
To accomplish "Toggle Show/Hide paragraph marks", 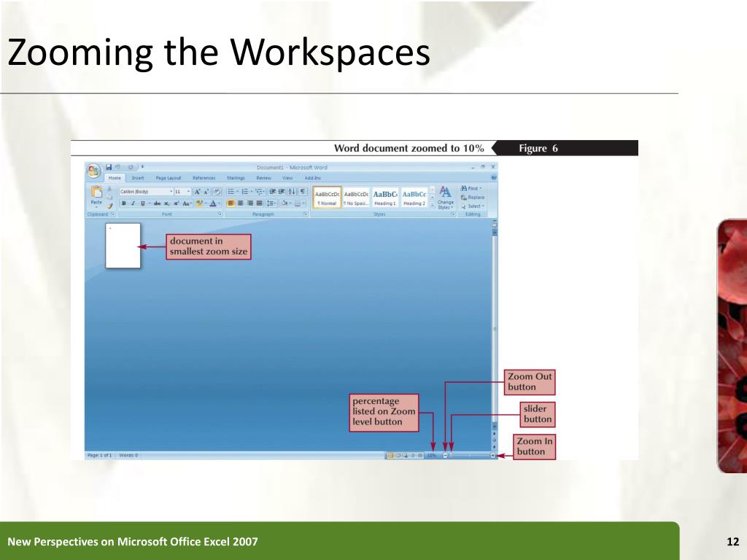I will [303, 192].
